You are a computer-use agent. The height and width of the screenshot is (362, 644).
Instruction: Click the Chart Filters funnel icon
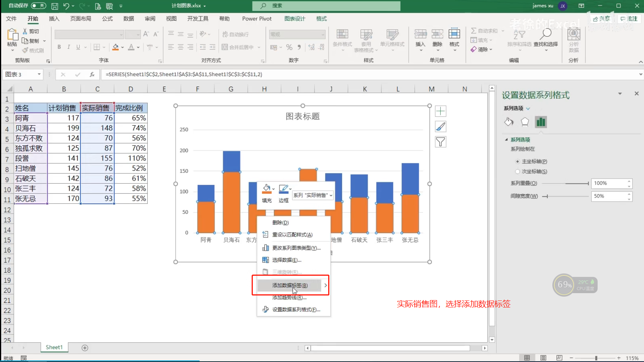point(441,142)
